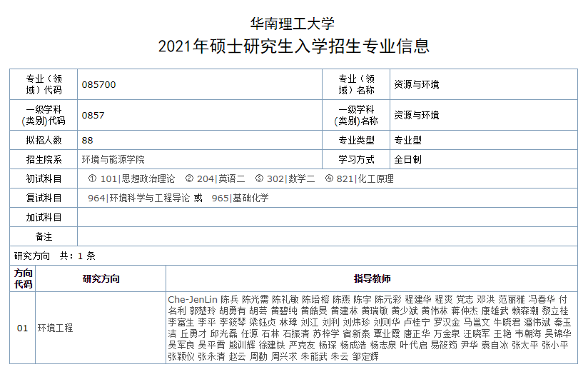Click the value 专业型
This screenshot has height=372, width=588.
click(407, 140)
